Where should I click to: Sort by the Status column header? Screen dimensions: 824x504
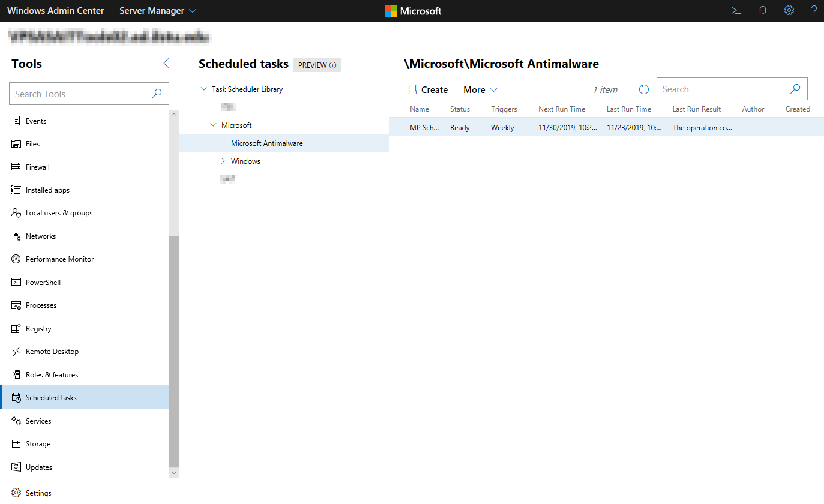tap(460, 109)
